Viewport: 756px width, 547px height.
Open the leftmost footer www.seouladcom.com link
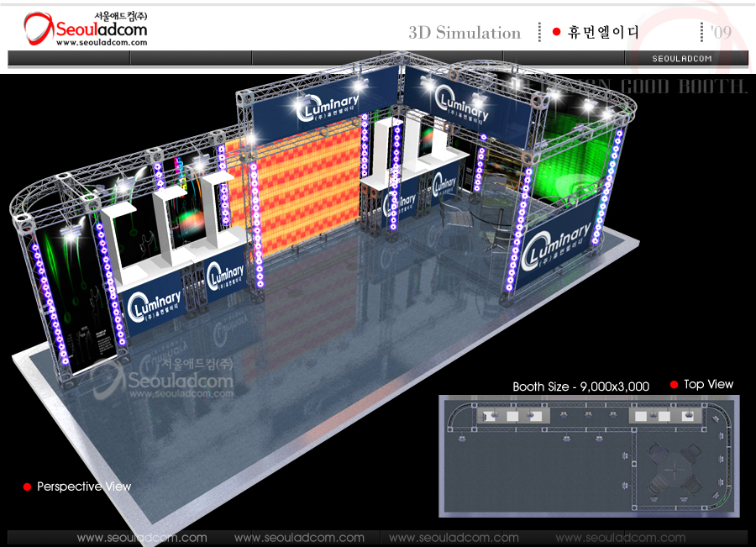142,538
